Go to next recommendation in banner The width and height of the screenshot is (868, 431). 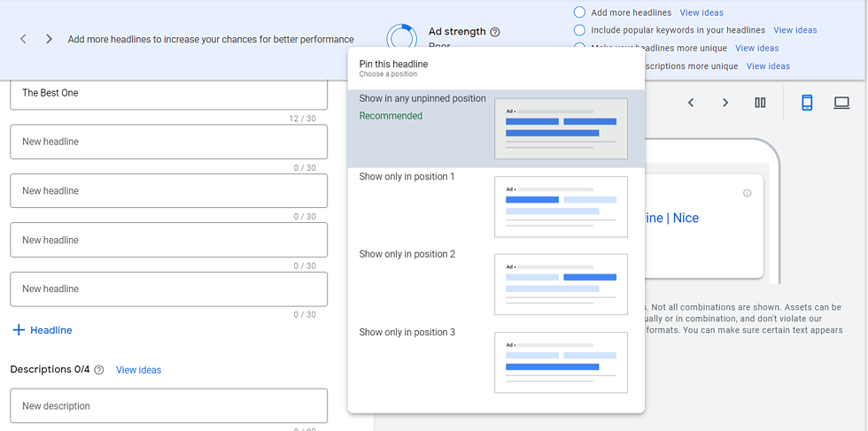[x=49, y=39]
